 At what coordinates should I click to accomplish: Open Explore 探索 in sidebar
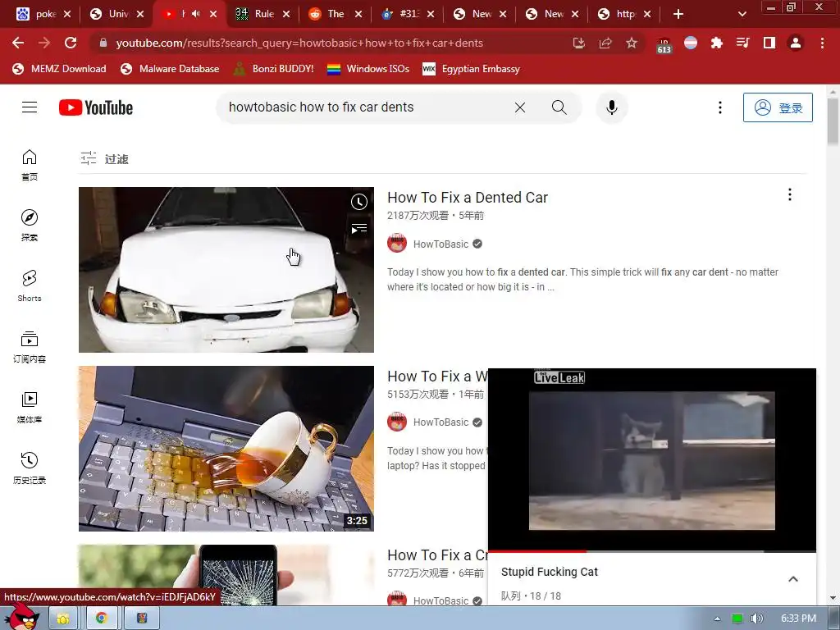pyautogui.click(x=30, y=226)
